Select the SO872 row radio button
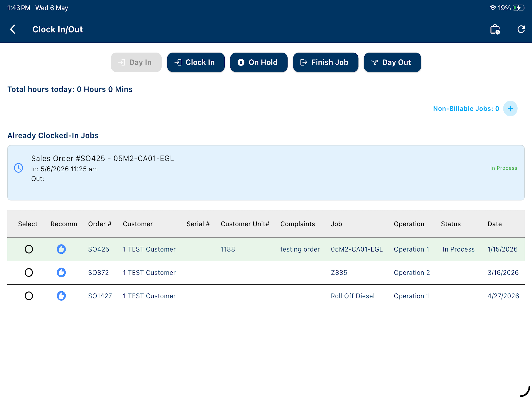The width and height of the screenshot is (532, 399). point(29,273)
